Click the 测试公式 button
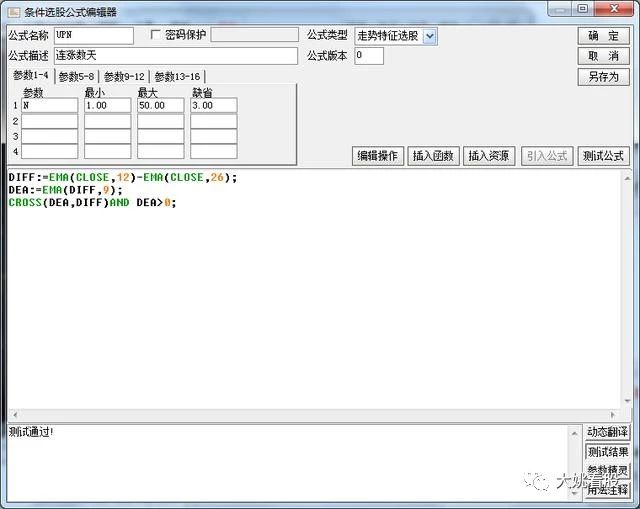This screenshot has height=509, width=640. pos(603,156)
